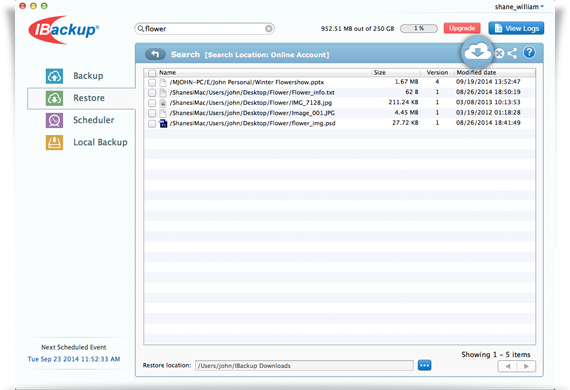Click file icon of Winter Flowershow.pptx
This screenshot has width=570, height=390.
(163, 83)
